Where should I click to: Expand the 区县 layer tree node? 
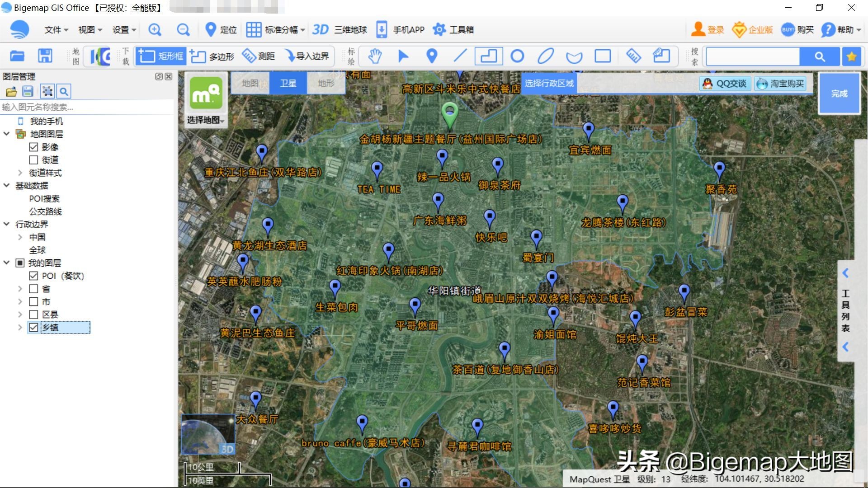click(20, 314)
